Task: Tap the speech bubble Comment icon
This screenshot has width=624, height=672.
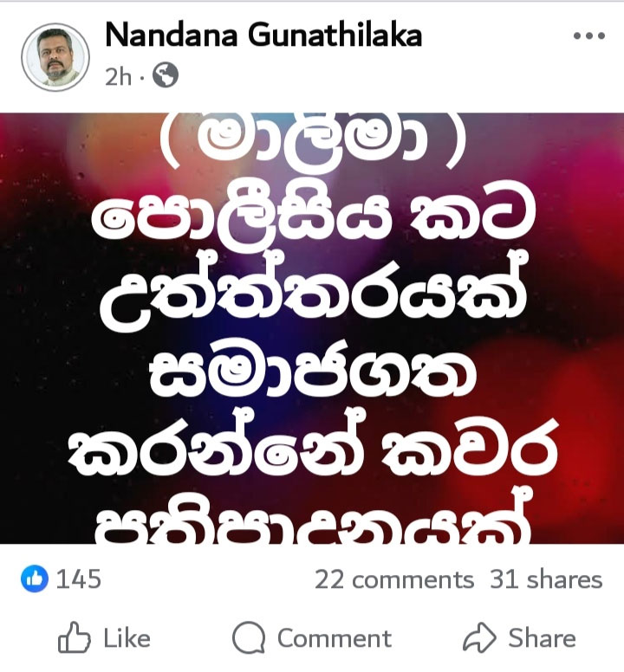Action: click(249, 637)
